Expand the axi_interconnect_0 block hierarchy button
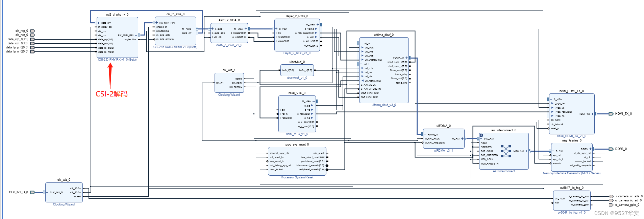Screen dimensions: 644x219 (481, 135)
